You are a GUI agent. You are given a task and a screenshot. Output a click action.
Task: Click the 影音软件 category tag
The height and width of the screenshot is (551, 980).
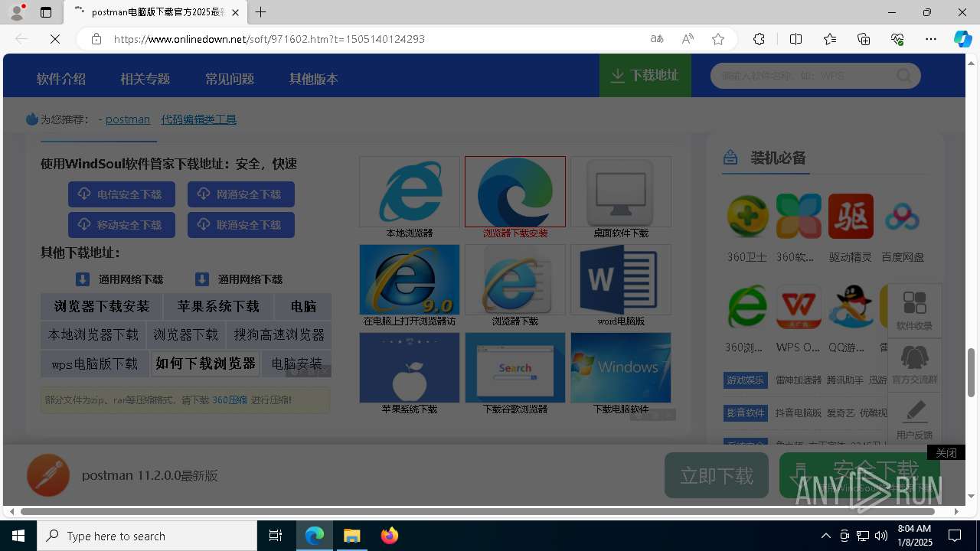tap(746, 413)
